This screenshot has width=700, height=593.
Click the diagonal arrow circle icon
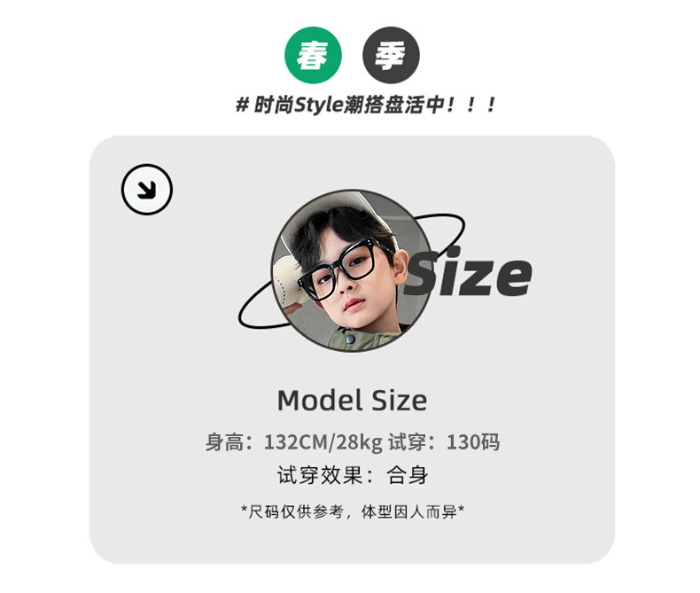pos(147,190)
